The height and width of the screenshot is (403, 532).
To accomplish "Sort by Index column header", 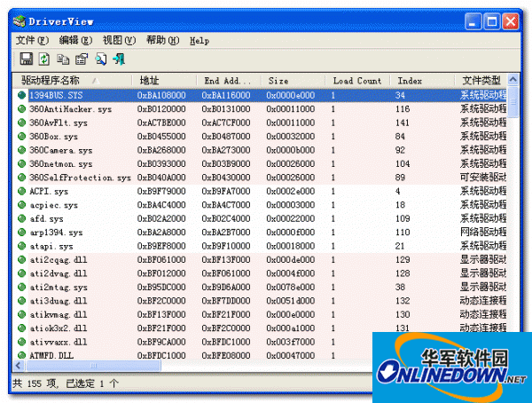I will [x=422, y=81].
